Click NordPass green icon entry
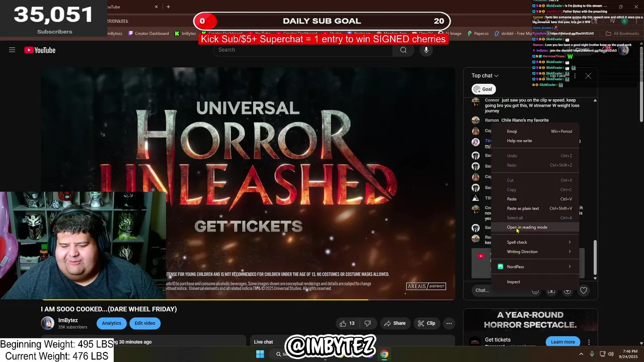Screen dimensions: 644x362 500,266
